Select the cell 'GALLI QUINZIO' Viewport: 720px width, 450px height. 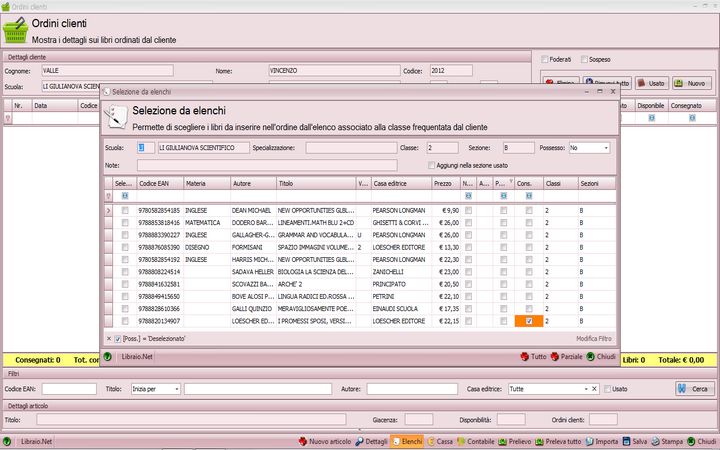tap(253, 309)
